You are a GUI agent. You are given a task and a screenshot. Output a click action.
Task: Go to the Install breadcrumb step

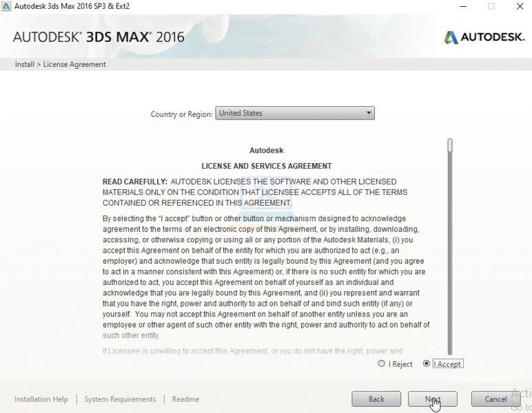24,64
